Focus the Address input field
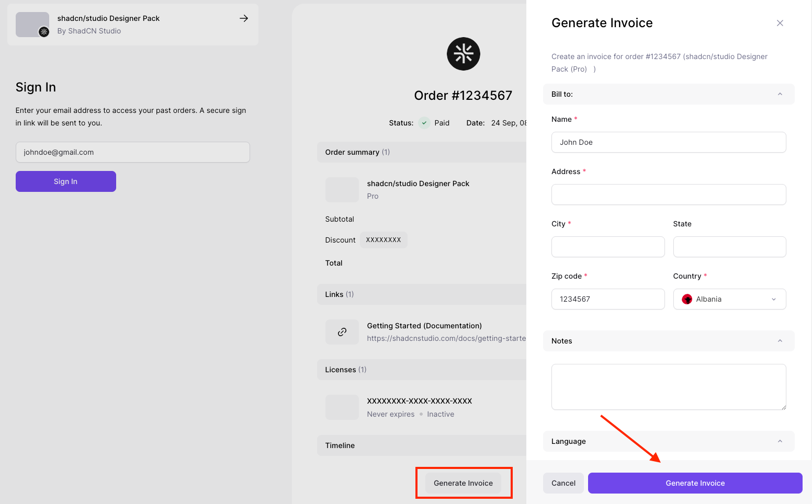812x504 pixels. coord(668,194)
